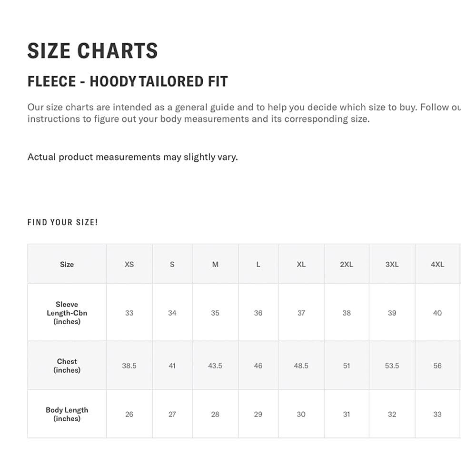The height and width of the screenshot is (476, 476).
Task: Click sleeve length 36 under size L
Action: point(258,313)
